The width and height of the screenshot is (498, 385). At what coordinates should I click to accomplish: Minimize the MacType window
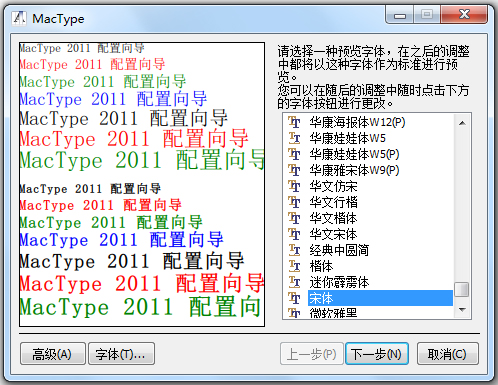pos(400,15)
